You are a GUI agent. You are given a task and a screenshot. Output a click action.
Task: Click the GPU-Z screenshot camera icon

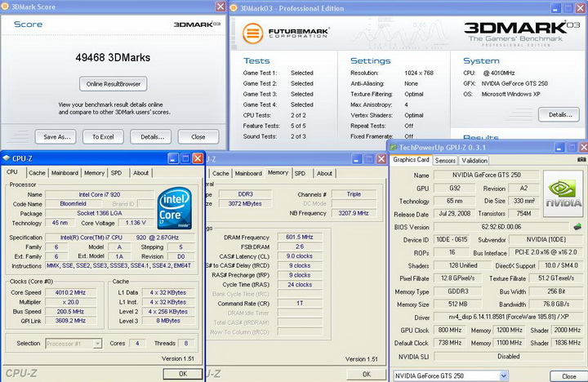[x=581, y=159]
